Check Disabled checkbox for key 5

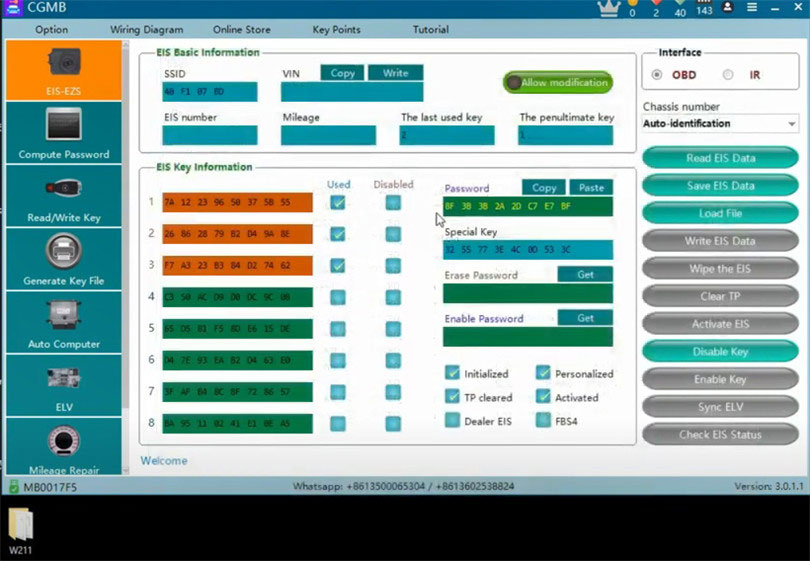tap(393, 329)
